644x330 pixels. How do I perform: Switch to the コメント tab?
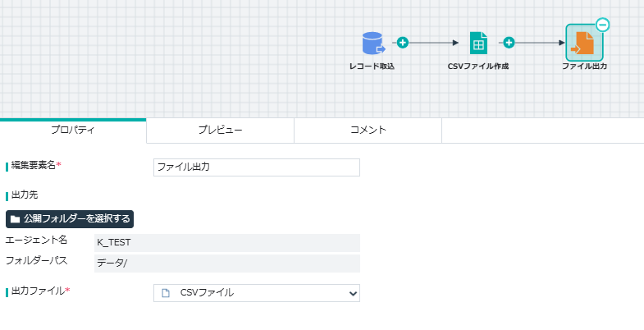[x=368, y=131]
